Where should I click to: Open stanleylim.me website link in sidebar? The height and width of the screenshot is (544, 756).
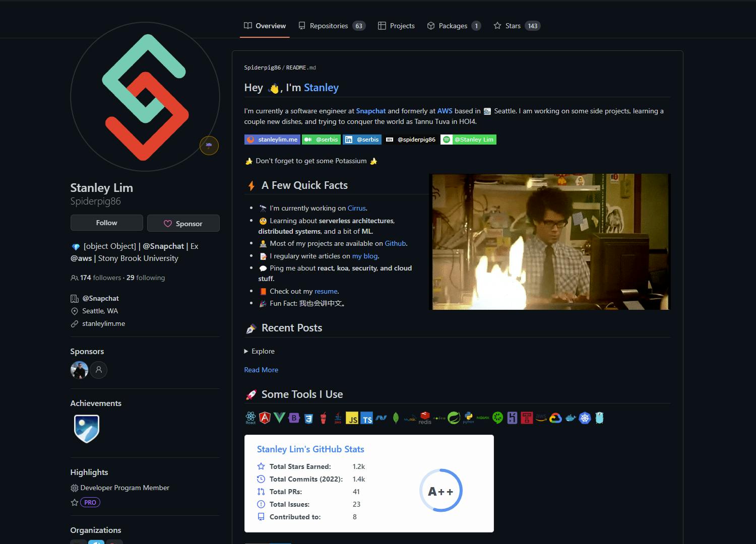pyautogui.click(x=104, y=323)
